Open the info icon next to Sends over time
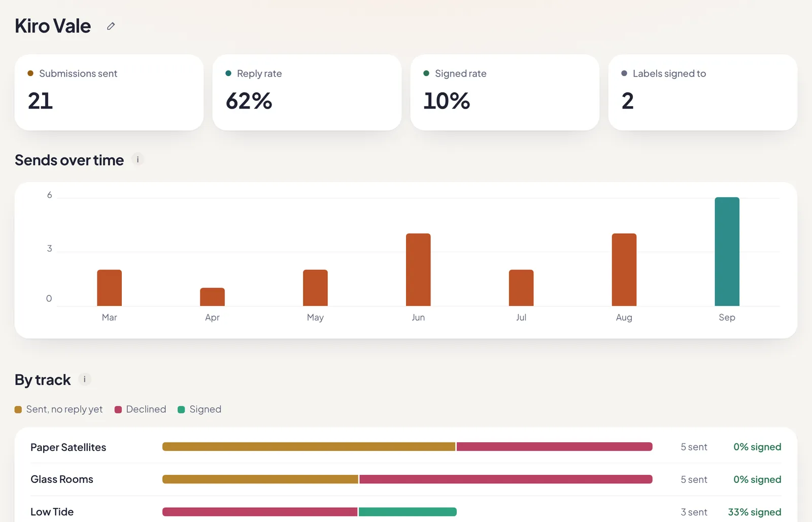 click(138, 159)
